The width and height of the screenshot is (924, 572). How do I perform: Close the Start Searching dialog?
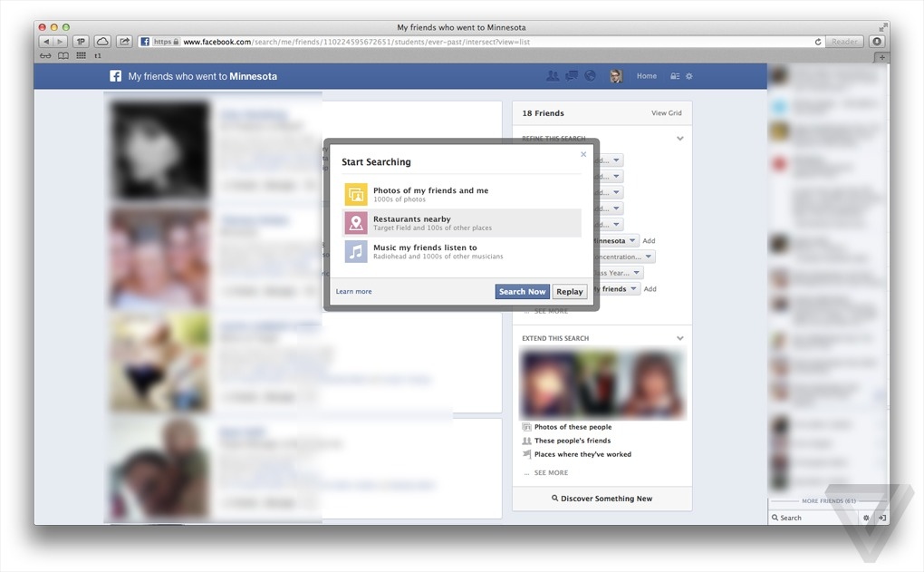583,154
